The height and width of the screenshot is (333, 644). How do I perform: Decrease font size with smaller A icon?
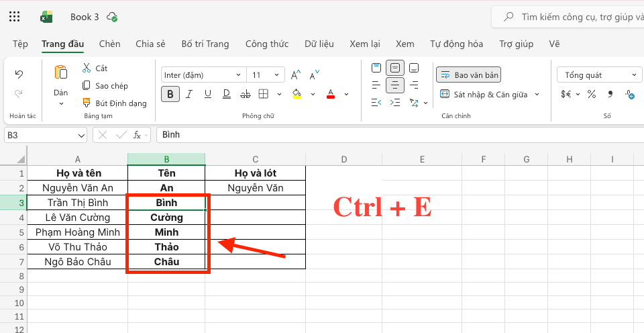(314, 75)
